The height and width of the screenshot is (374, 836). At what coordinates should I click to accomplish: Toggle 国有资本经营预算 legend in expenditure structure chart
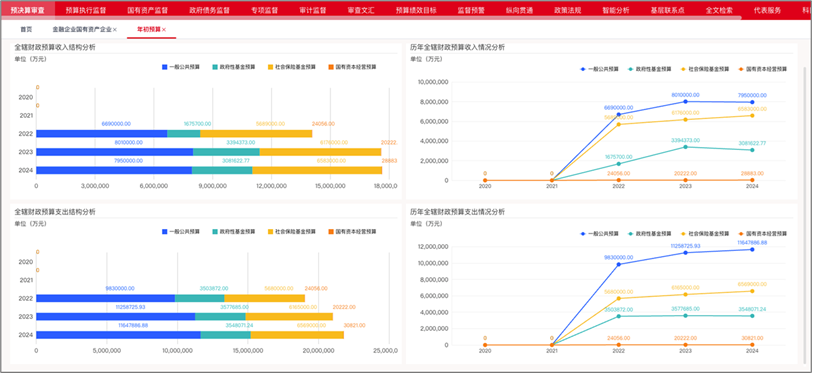coord(352,232)
